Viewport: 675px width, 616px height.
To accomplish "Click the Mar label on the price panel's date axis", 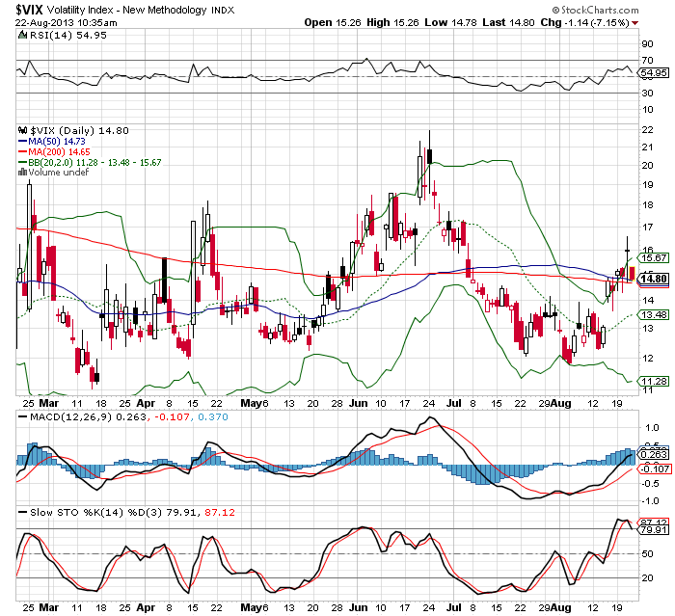I will pos(48,403).
